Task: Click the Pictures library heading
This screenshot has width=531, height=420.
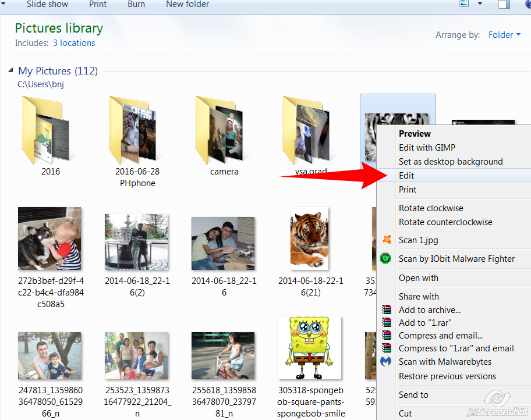Action: (x=59, y=28)
